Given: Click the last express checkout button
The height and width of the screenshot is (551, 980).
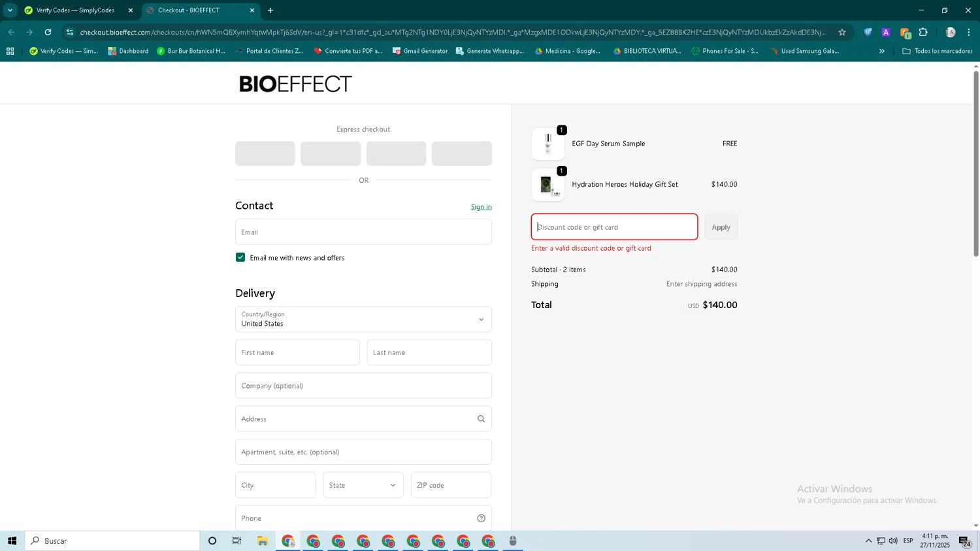Looking at the screenshot, I should [462, 153].
